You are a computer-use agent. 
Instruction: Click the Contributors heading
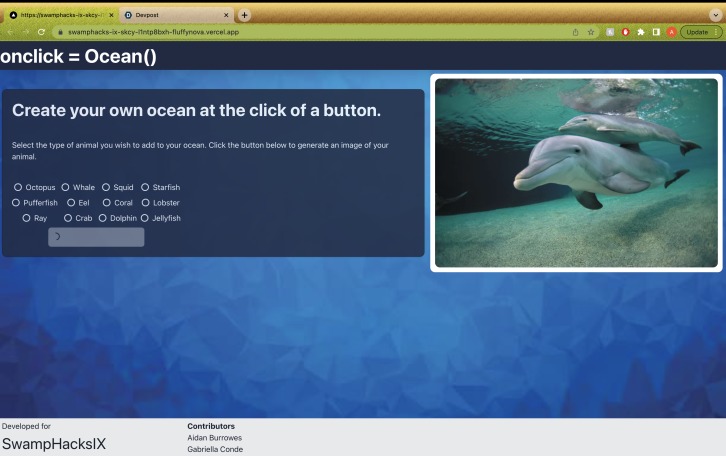click(x=211, y=426)
